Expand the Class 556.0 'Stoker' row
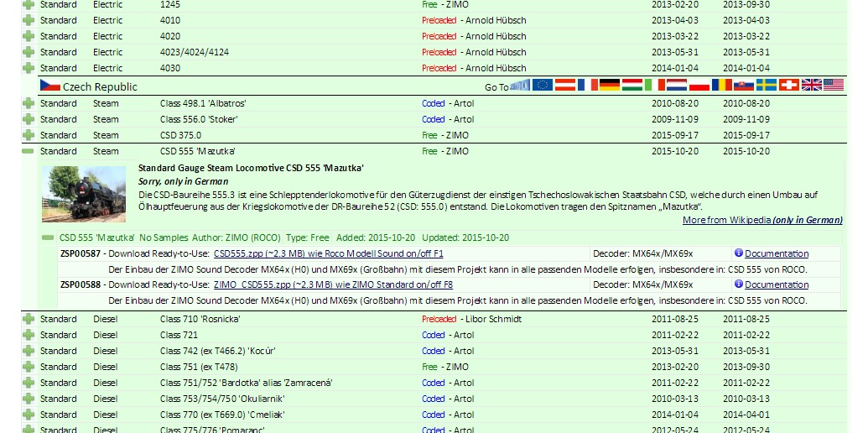This screenshot has height=433, width=868. point(29,119)
